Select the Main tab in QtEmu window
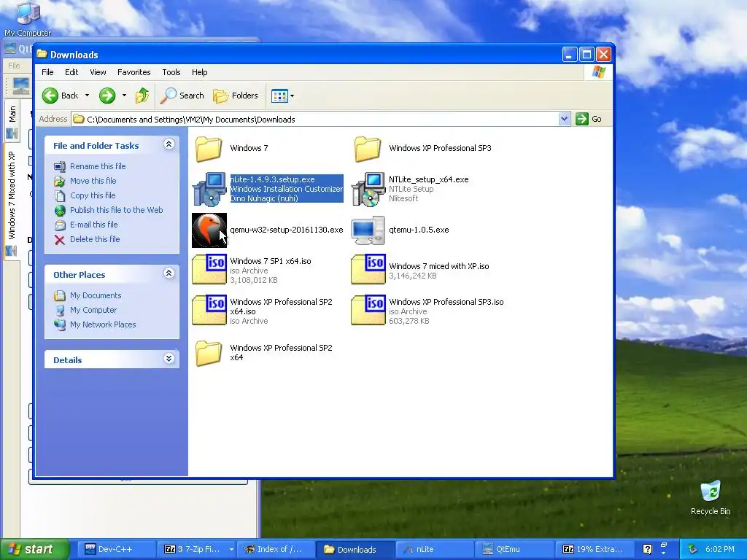747x560 pixels. (x=12, y=120)
